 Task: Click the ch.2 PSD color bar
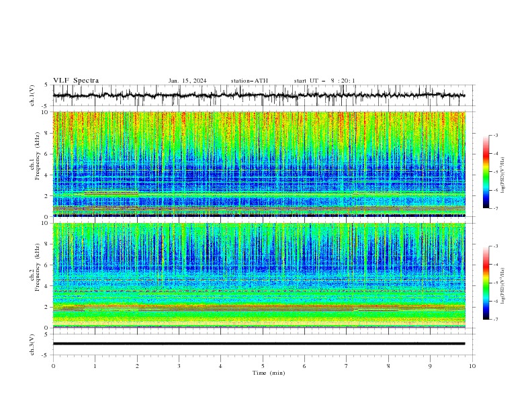tap(486, 283)
